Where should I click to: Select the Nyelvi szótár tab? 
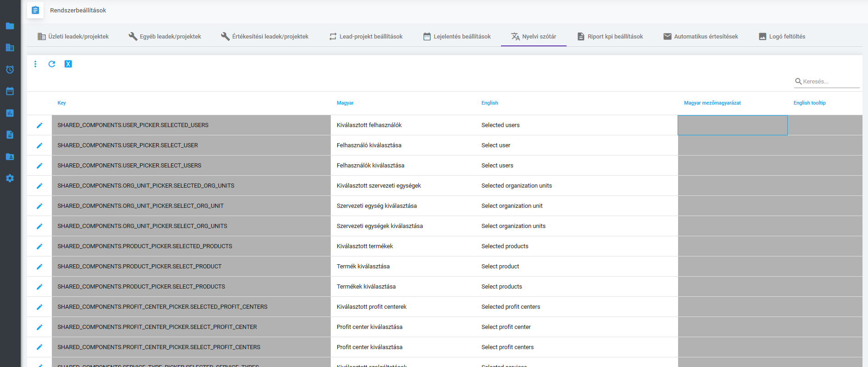pos(534,36)
